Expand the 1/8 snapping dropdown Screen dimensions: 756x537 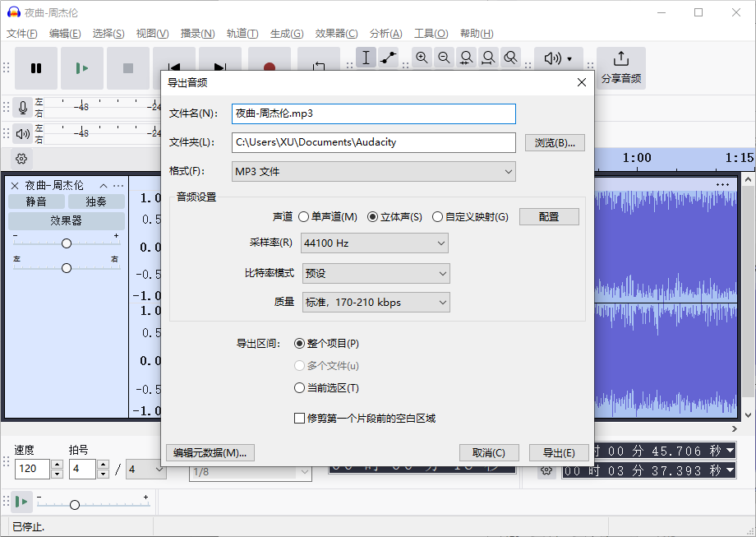(251, 473)
